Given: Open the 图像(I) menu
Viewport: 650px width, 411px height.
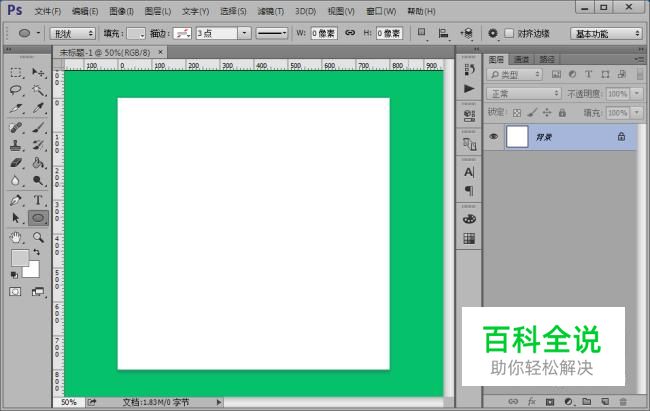Looking at the screenshot, I should [121, 11].
